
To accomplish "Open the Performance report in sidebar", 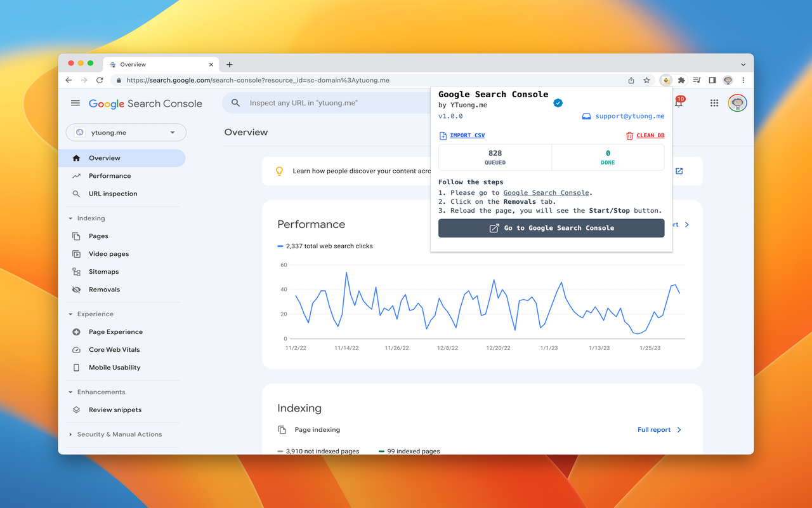I will point(122,176).
